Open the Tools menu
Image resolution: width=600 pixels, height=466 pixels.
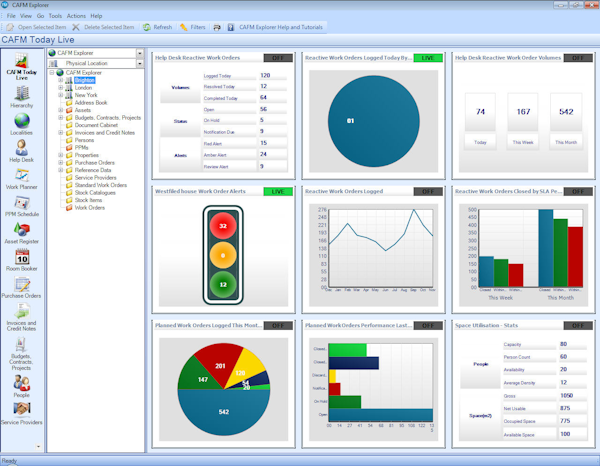tap(55, 16)
